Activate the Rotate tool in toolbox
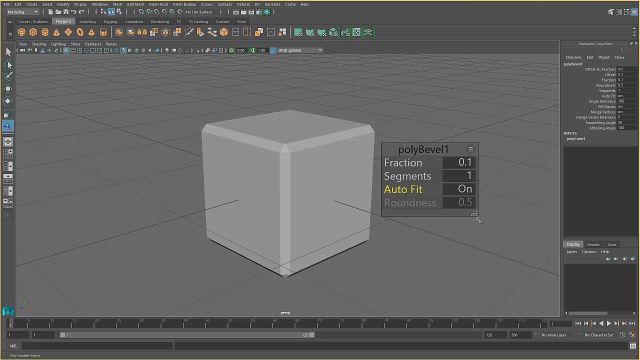 point(8,101)
